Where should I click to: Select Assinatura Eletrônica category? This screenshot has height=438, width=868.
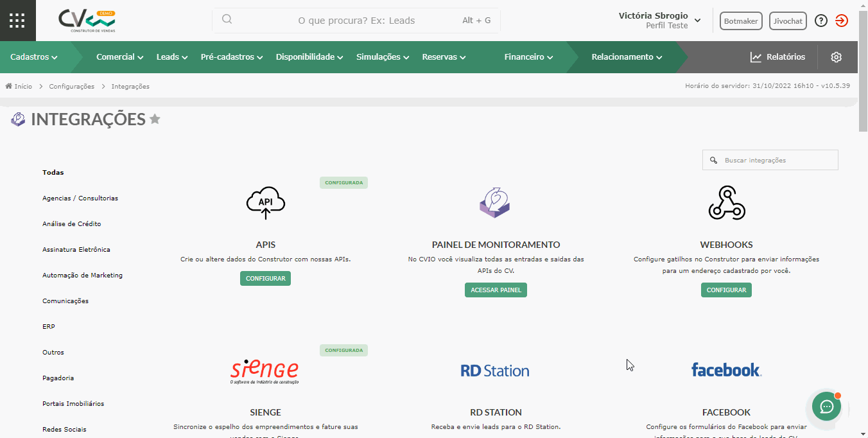[x=76, y=249]
